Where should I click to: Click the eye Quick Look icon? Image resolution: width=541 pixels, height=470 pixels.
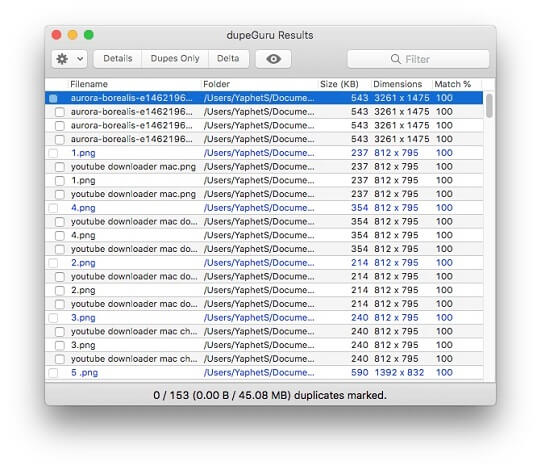[273, 59]
